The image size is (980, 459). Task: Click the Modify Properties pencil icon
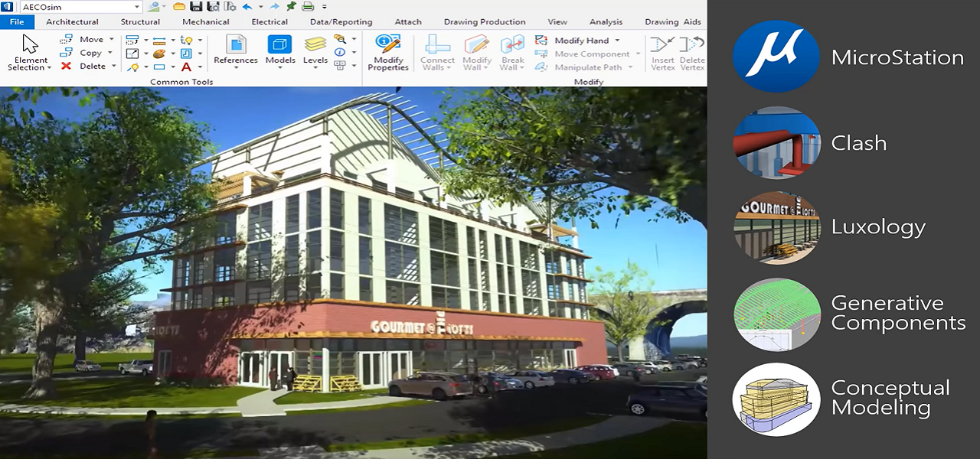tap(388, 44)
